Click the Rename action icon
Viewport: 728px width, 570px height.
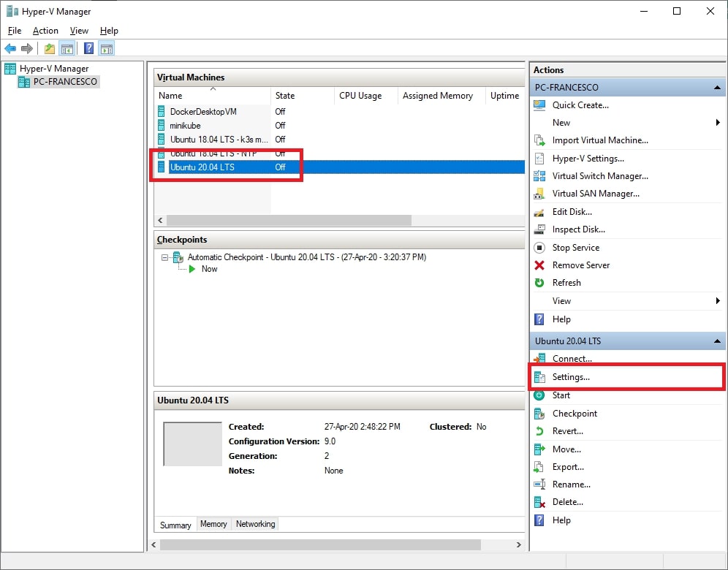pos(539,484)
